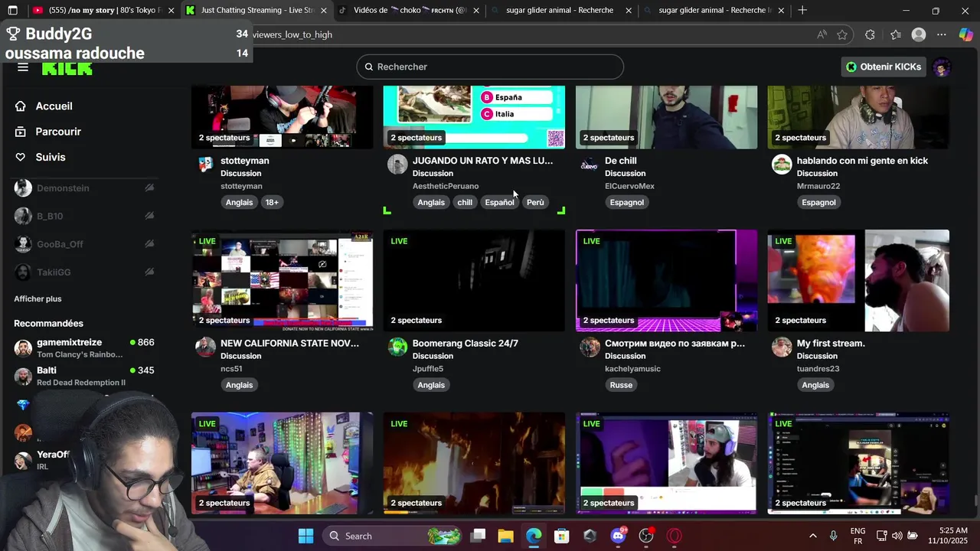
Task: Open OBS Studio from the taskbar
Action: [646, 536]
